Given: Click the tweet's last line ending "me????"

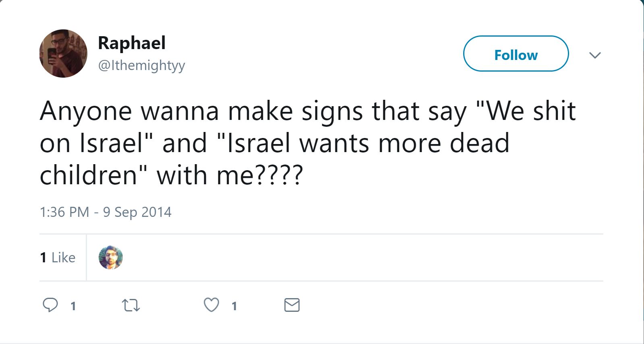Looking at the screenshot, I should click(x=171, y=176).
